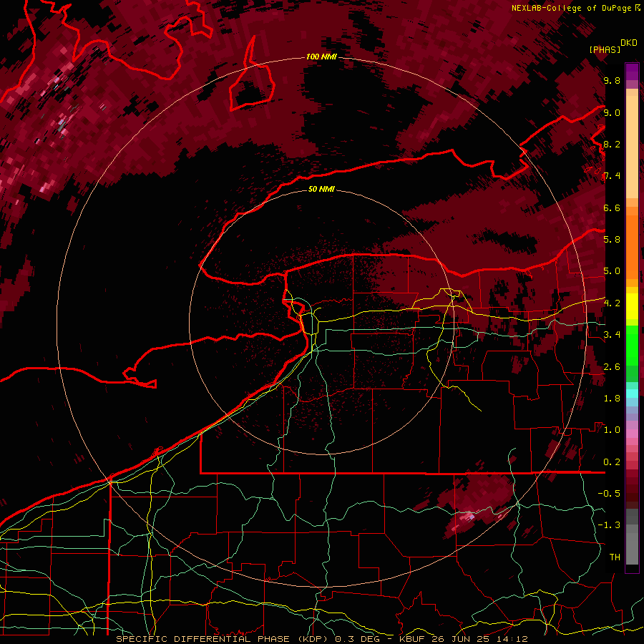Click the 9.8 legend value
Viewport: 644px width, 644px height.
612,81
